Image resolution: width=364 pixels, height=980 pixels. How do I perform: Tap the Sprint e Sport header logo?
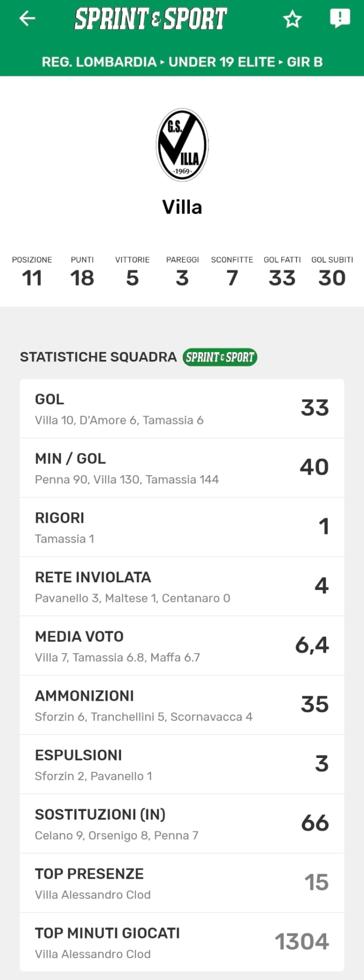tap(151, 19)
